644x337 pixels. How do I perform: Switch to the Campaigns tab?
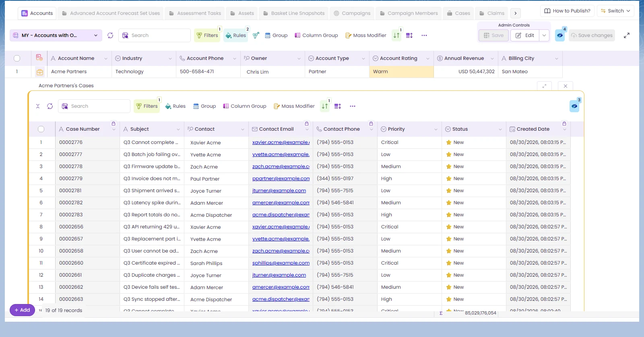[352, 13]
